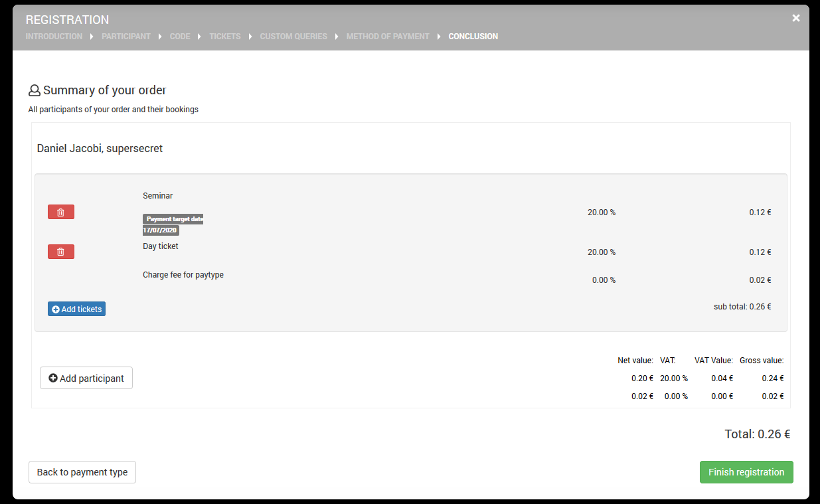Delete the Seminar ticket with trash icon
Viewport: 820px width, 504px height.
(x=61, y=212)
